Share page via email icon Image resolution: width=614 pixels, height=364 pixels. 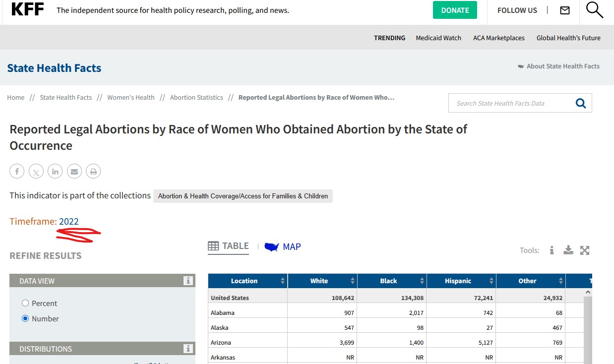point(74,172)
